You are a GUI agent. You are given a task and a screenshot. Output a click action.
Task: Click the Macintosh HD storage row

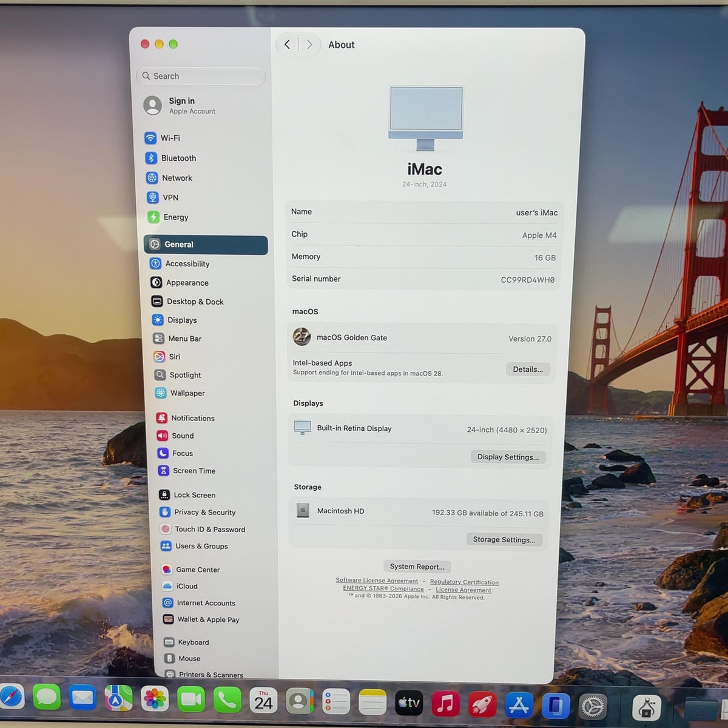[x=419, y=512]
